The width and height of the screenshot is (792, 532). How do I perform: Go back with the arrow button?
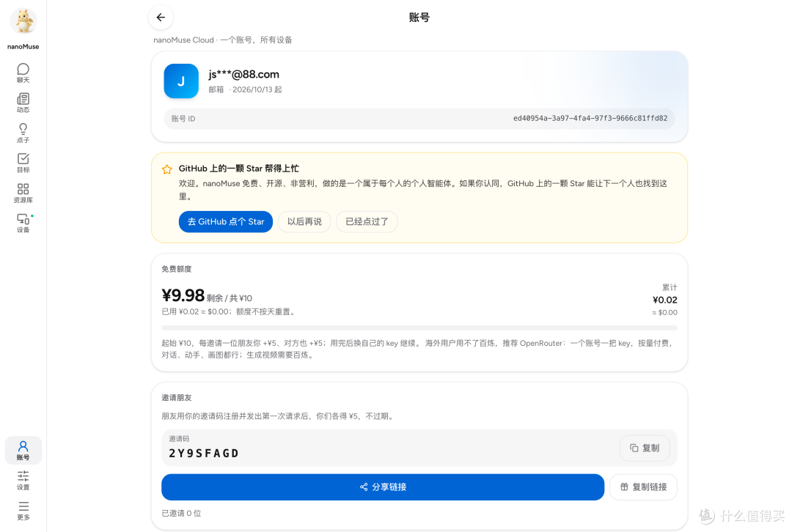tap(161, 18)
